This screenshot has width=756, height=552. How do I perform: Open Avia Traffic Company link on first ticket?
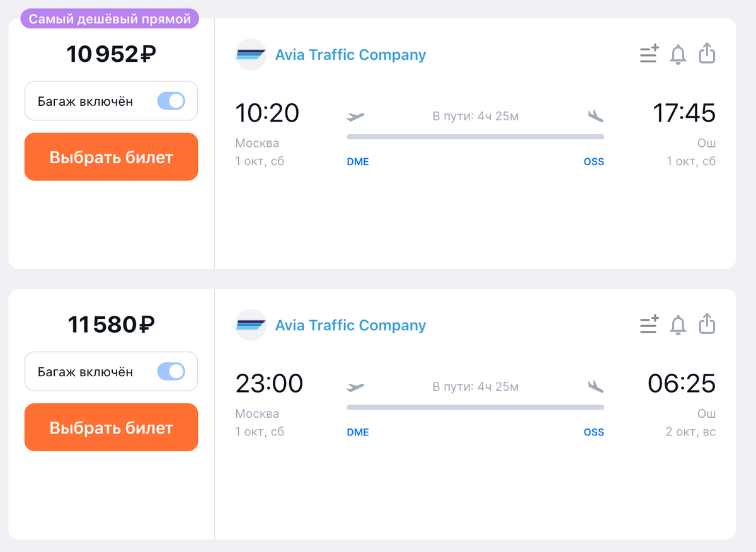tap(350, 55)
